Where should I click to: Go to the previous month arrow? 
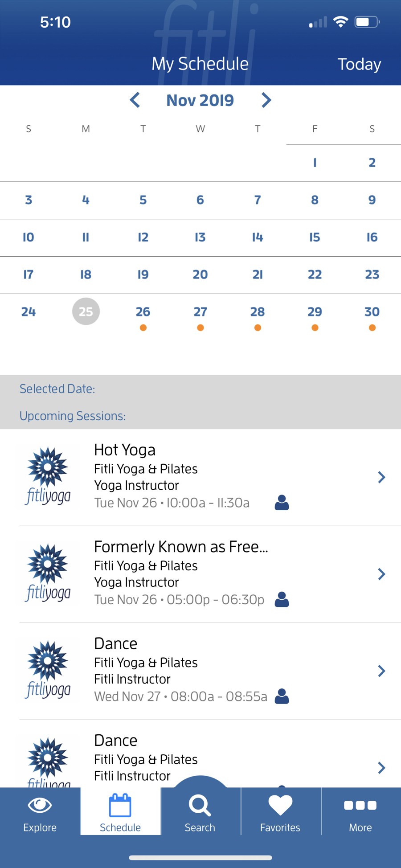click(x=135, y=100)
